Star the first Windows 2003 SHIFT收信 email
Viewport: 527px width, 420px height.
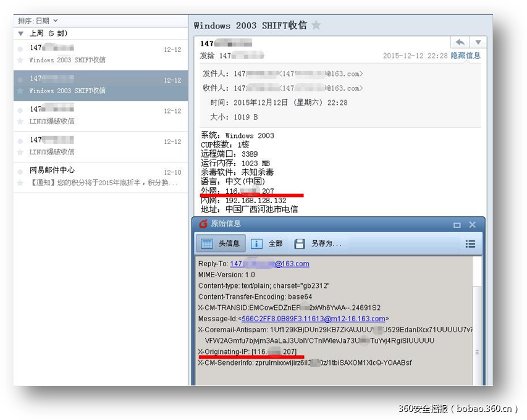(20, 60)
